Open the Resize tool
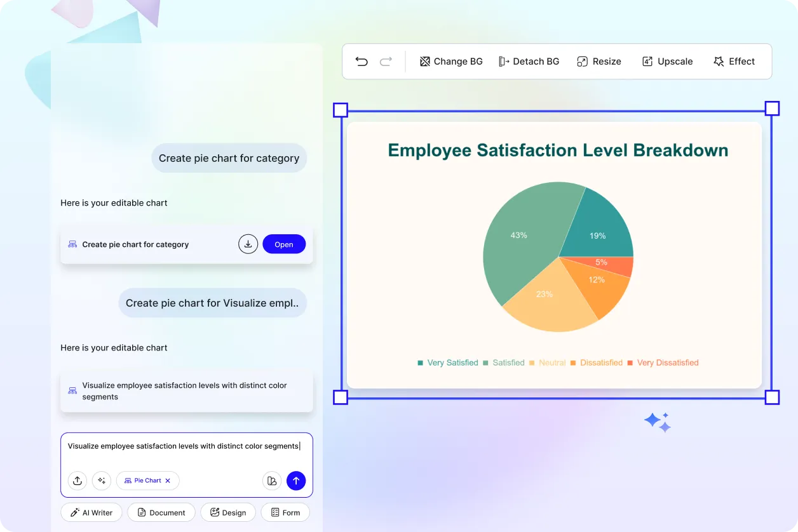The width and height of the screenshot is (798, 532). (599, 62)
